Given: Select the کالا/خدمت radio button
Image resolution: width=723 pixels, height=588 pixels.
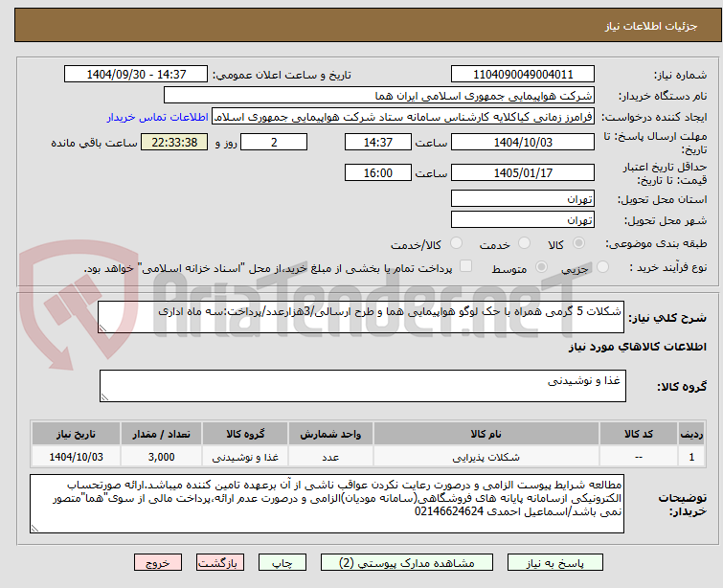Looking at the screenshot, I should tap(456, 243).
